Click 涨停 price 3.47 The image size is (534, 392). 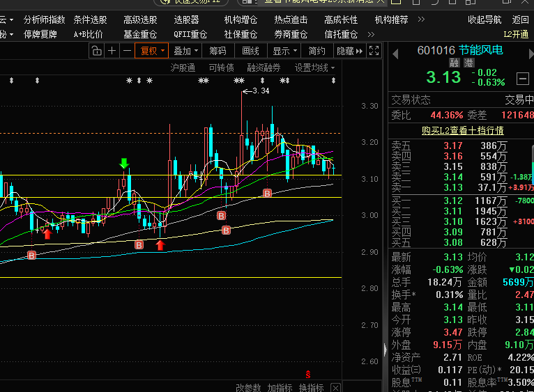tap(453, 332)
